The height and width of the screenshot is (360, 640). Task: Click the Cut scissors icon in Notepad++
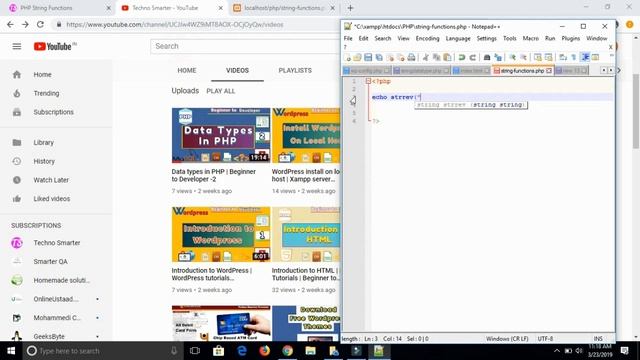click(426, 57)
